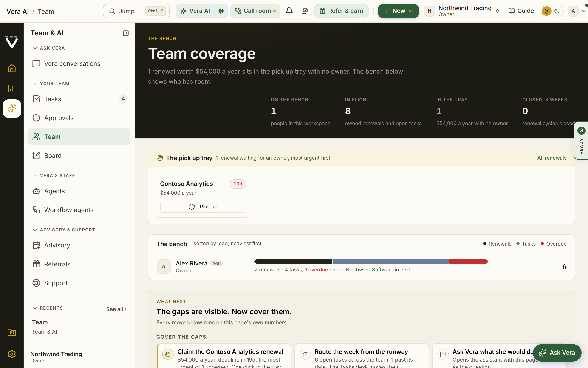
Task: Open Support in sidebar
Action: click(x=79, y=283)
